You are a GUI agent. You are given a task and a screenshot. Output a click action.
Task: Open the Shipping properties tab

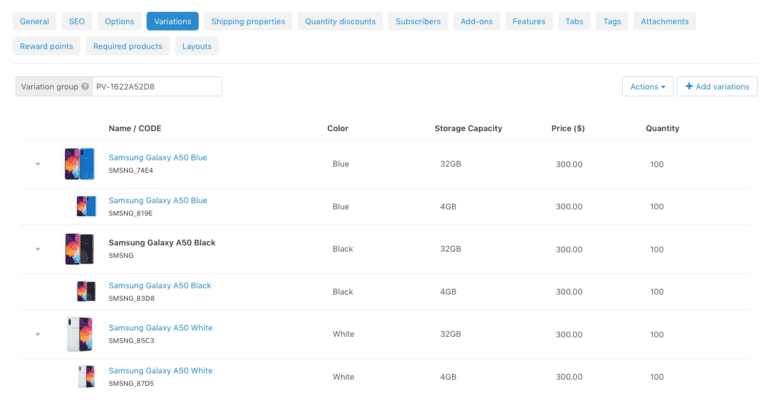(248, 21)
